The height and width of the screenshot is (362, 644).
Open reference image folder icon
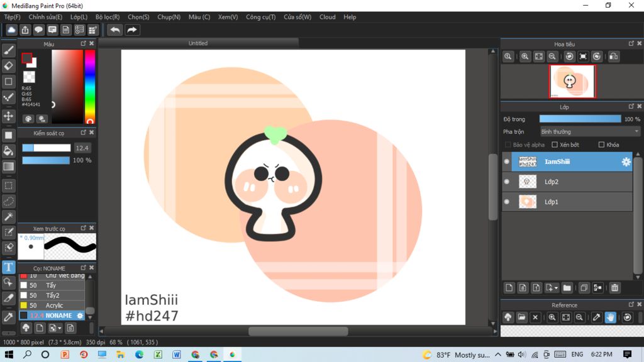(521, 317)
